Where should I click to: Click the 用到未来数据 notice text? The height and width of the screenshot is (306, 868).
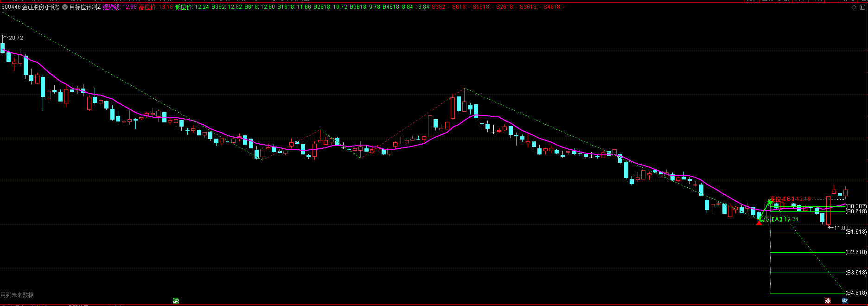[17, 295]
